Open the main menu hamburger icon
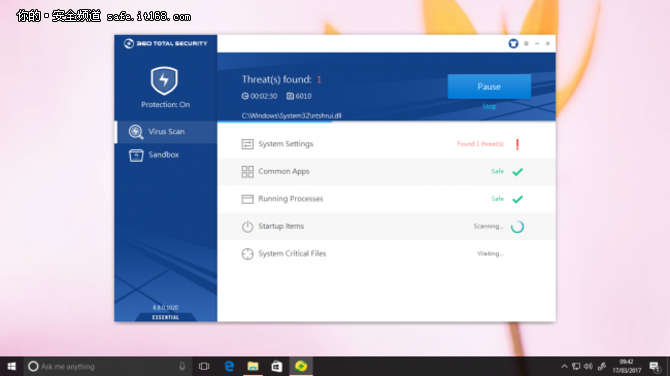Screen dimensions: 670x376 point(526,44)
